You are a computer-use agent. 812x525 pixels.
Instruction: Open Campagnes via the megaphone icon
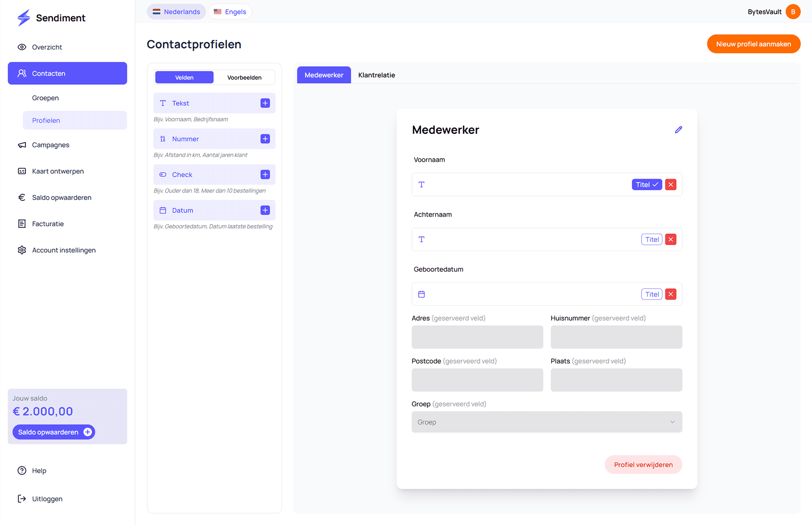tap(22, 145)
